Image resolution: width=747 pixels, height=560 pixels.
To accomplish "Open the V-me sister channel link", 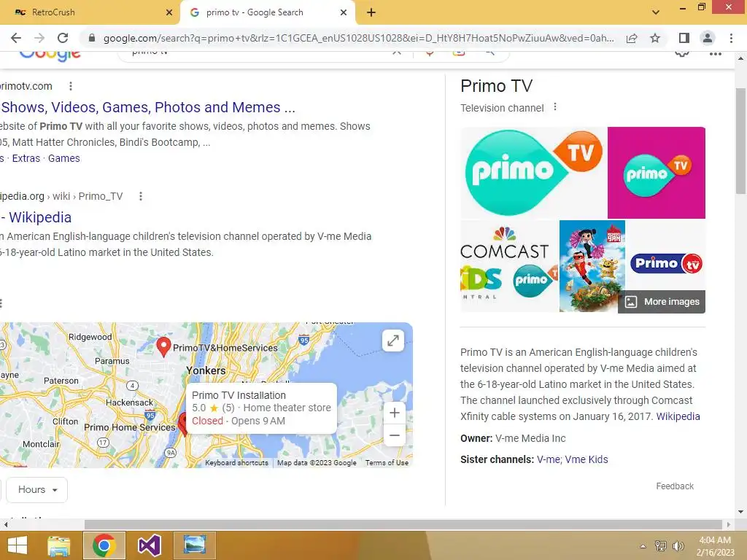I will coord(549,459).
